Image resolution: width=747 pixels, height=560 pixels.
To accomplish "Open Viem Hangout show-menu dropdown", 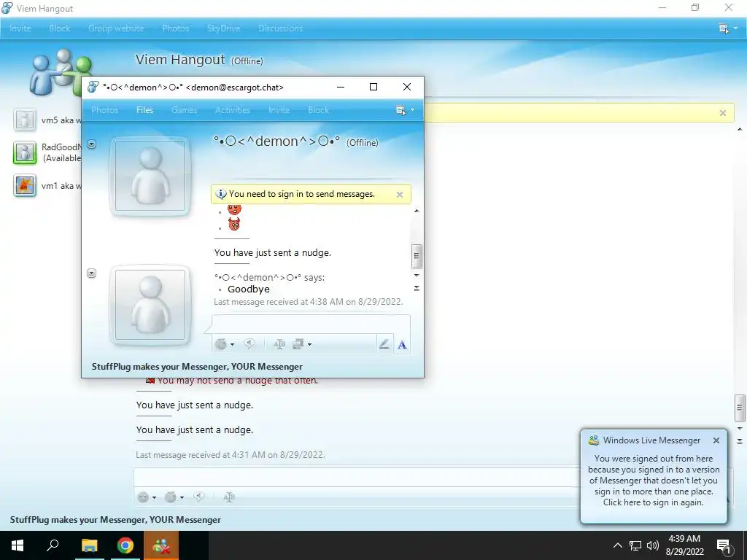I will (x=728, y=28).
